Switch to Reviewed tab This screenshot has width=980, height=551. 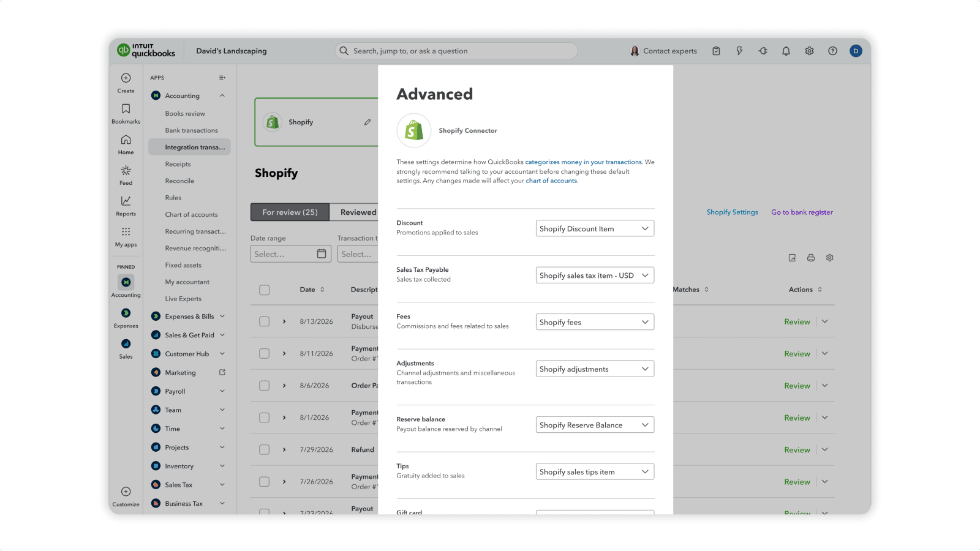[358, 212]
